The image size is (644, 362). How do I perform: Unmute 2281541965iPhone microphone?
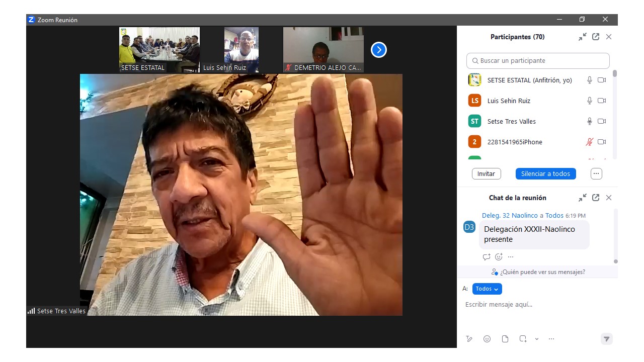(x=590, y=142)
